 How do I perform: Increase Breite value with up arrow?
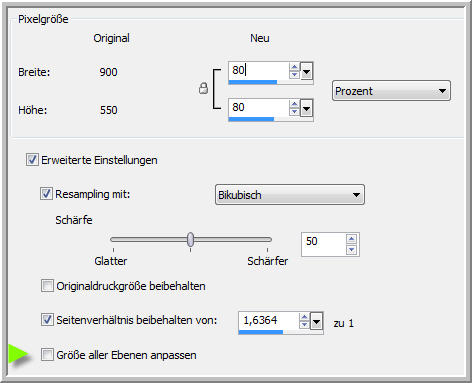coord(294,67)
